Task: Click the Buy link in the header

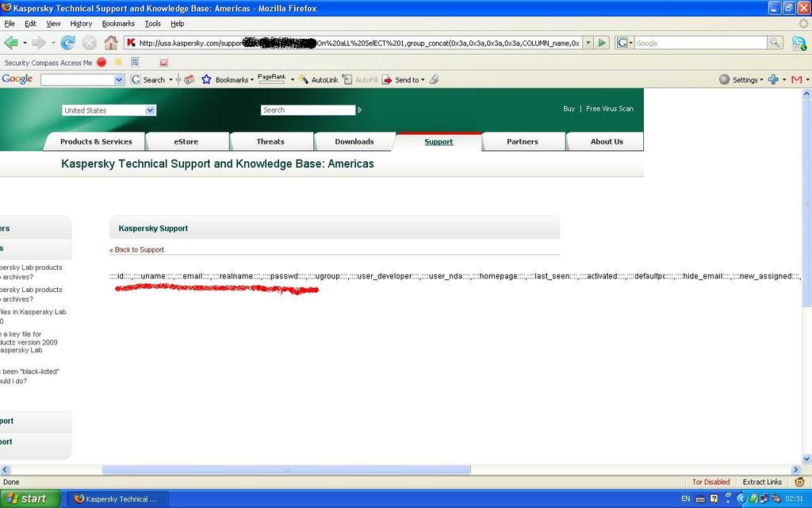Action: (569, 108)
